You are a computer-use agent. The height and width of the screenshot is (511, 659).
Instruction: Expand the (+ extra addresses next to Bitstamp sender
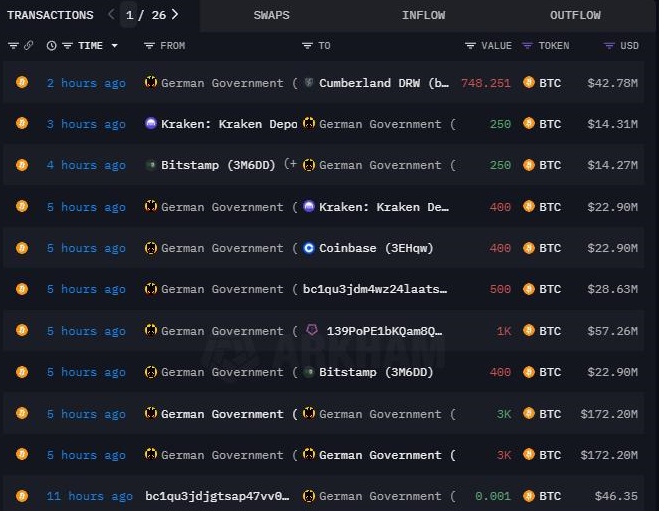point(290,164)
